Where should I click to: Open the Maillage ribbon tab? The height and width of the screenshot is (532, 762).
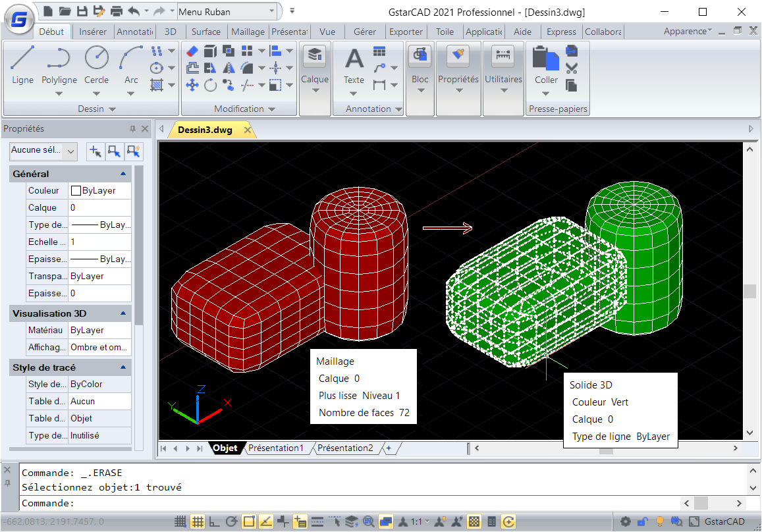(248, 32)
